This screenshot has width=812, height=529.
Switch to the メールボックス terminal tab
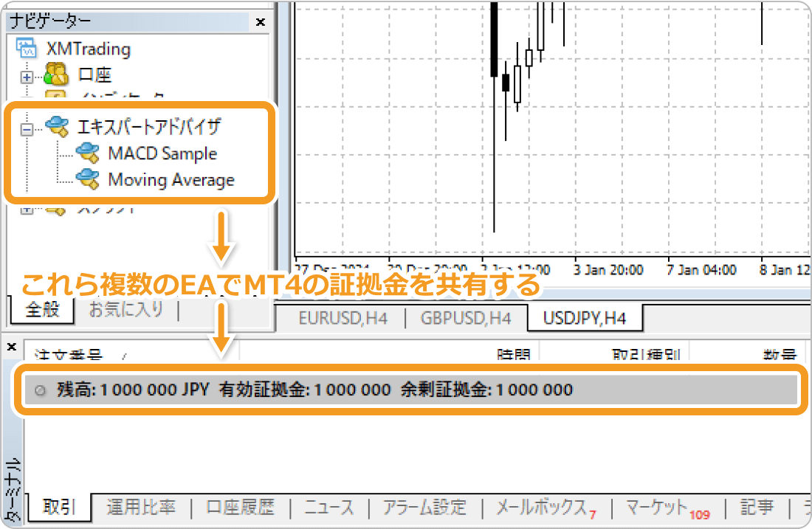(x=546, y=508)
